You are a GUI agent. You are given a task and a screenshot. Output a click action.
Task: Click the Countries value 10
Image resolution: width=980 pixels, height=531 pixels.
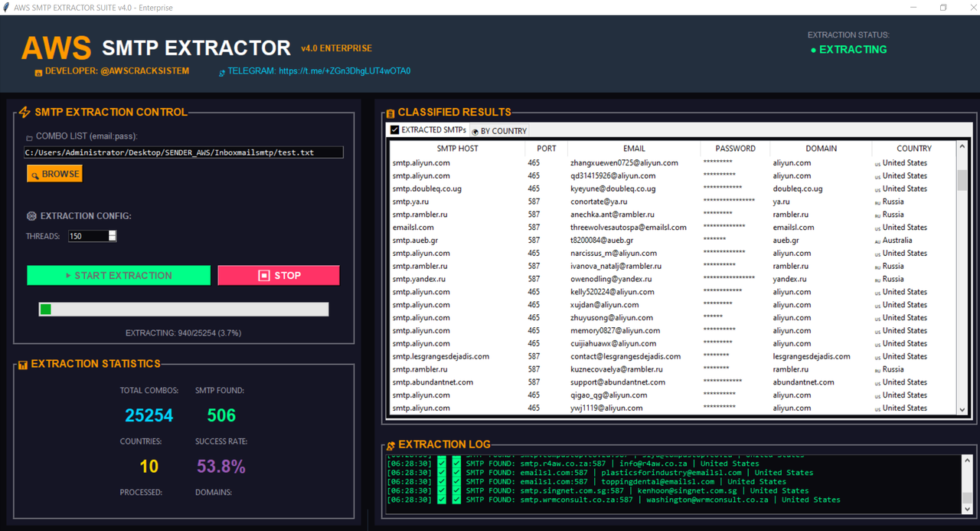pyautogui.click(x=149, y=466)
